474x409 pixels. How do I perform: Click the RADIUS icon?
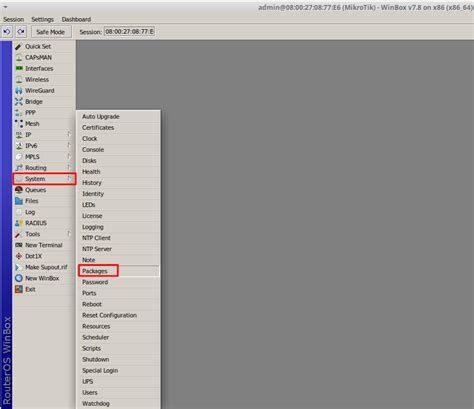click(x=19, y=223)
